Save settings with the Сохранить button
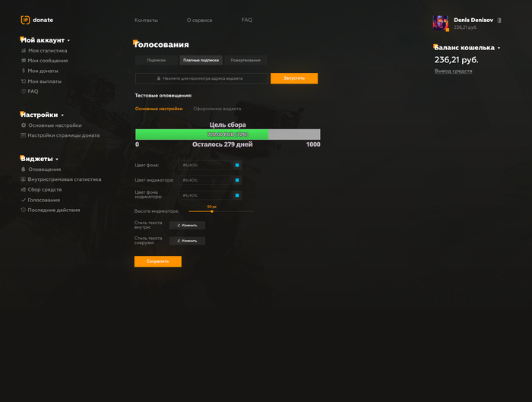The image size is (532, 402). click(157, 261)
